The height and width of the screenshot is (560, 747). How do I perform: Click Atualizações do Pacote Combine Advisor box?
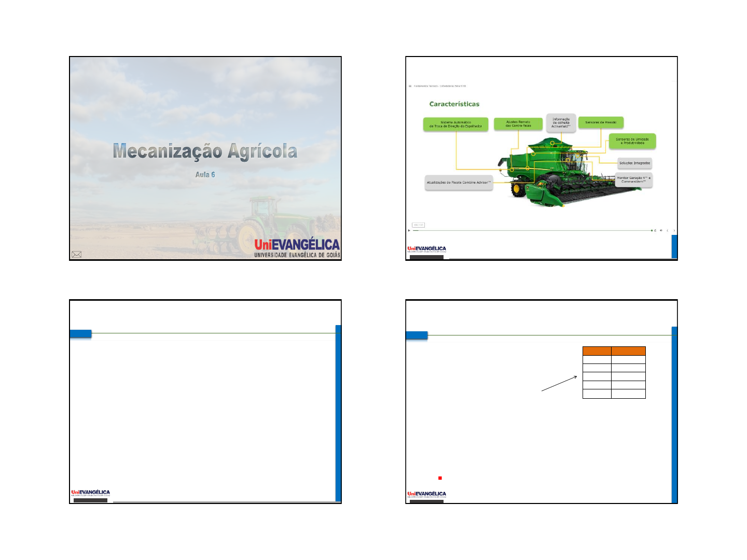pos(459,183)
